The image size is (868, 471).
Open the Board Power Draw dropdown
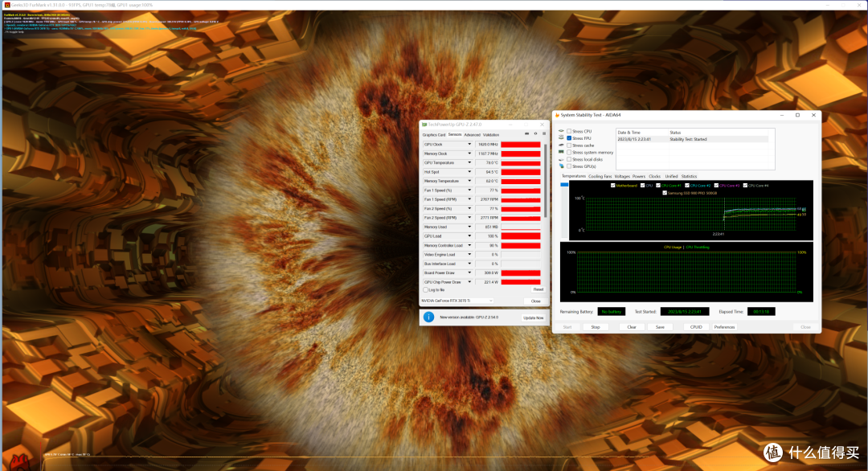(x=469, y=272)
